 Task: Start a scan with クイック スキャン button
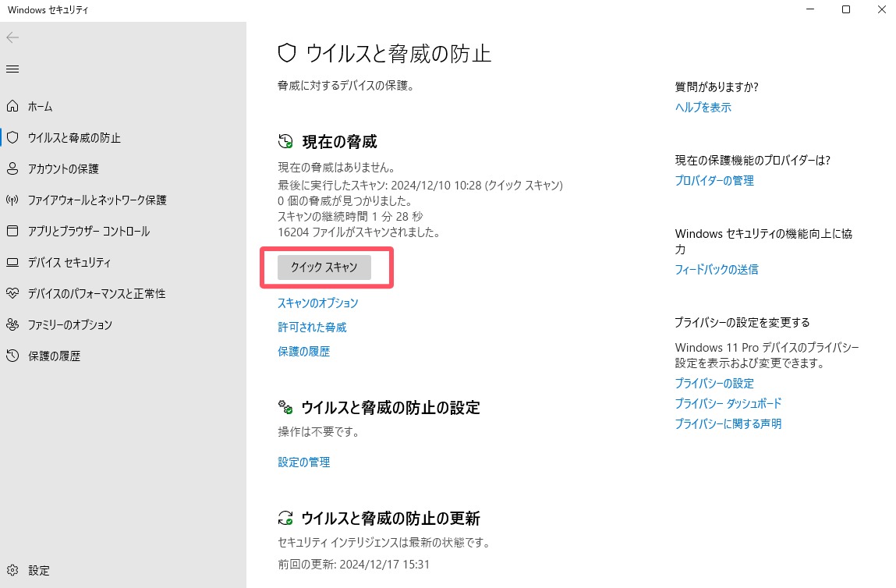324,267
